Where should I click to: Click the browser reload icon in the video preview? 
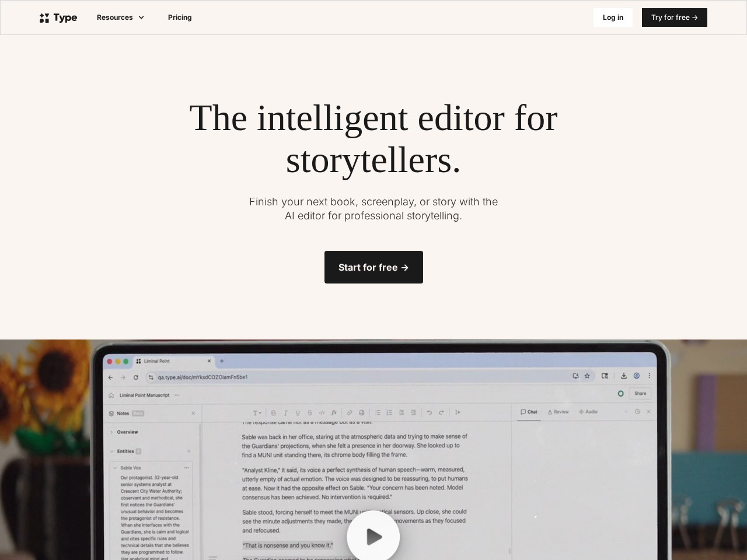pyautogui.click(x=136, y=377)
